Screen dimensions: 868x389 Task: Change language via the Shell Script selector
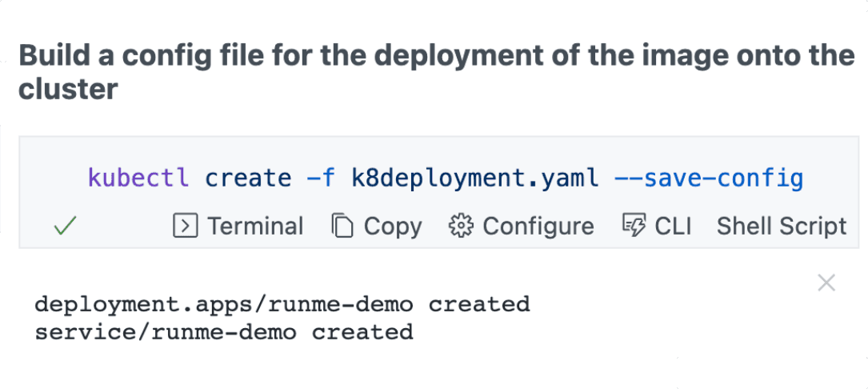pos(782,226)
